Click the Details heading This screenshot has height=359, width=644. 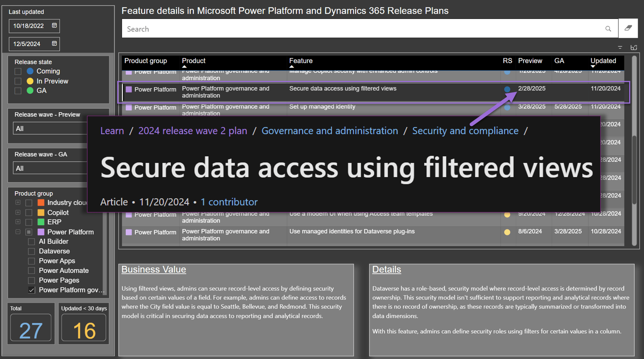point(387,270)
